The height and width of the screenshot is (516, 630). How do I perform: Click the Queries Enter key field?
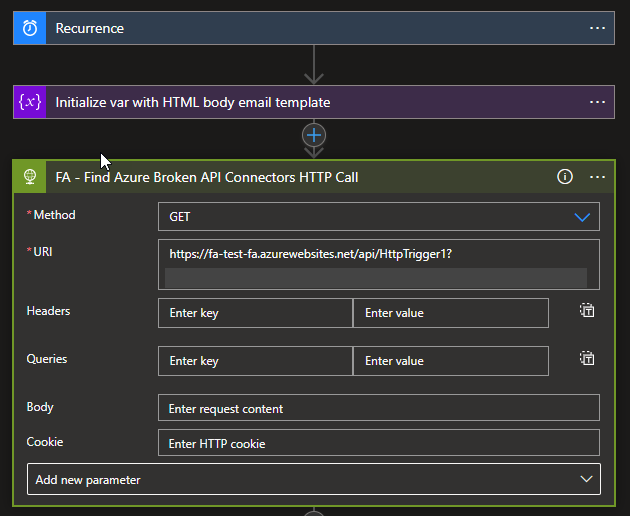255,361
